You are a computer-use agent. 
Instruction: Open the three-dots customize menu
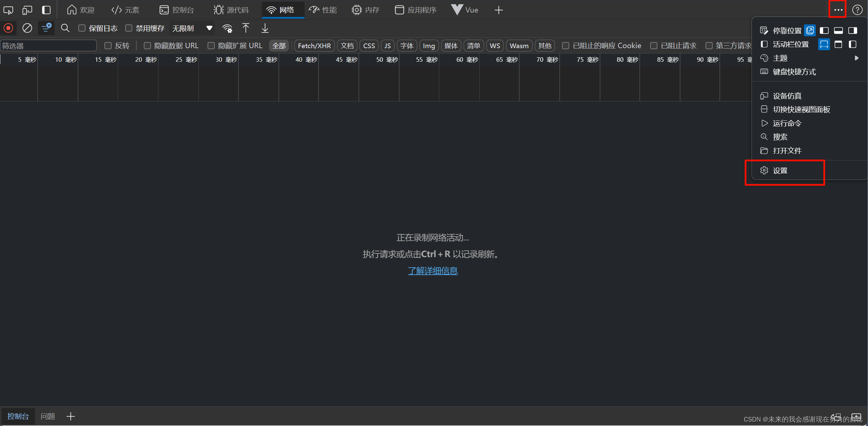[x=838, y=10]
